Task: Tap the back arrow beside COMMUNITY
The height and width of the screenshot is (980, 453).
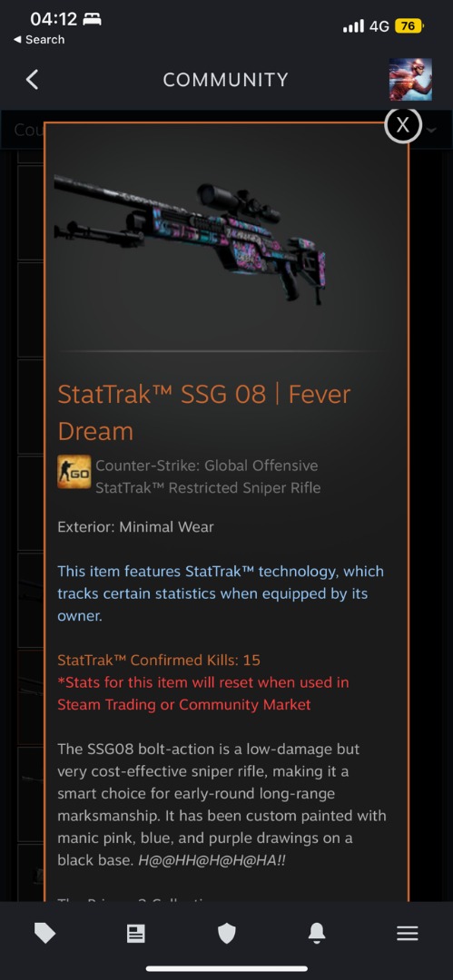Action: click(x=32, y=79)
